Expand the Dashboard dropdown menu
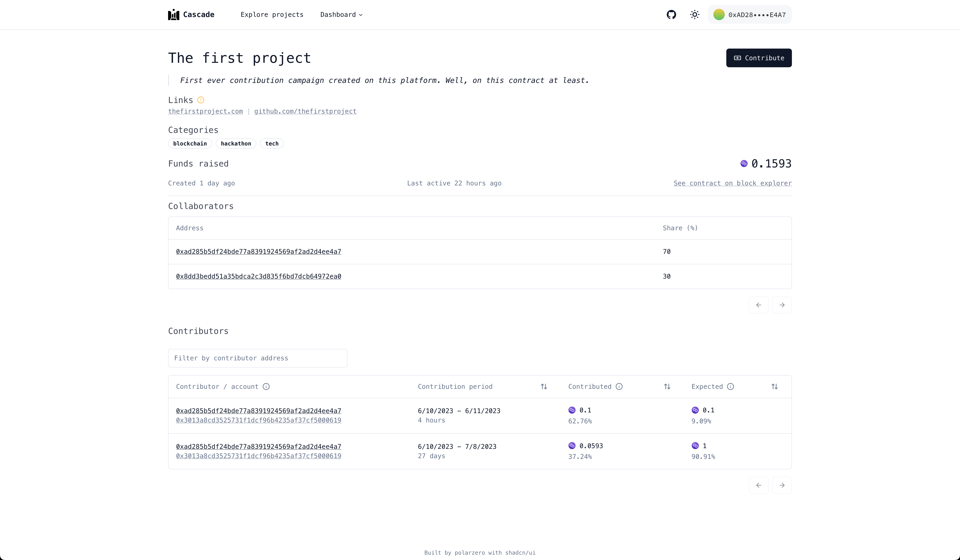This screenshot has height=560, width=960. click(x=341, y=14)
